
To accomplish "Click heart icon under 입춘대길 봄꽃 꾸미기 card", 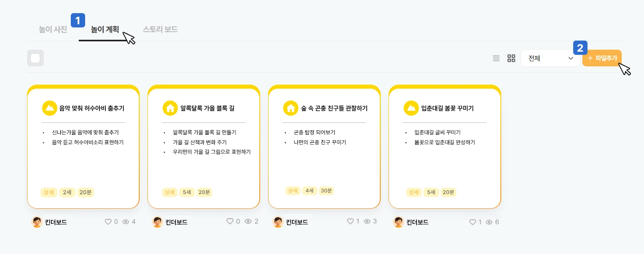I will (x=473, y=222).
